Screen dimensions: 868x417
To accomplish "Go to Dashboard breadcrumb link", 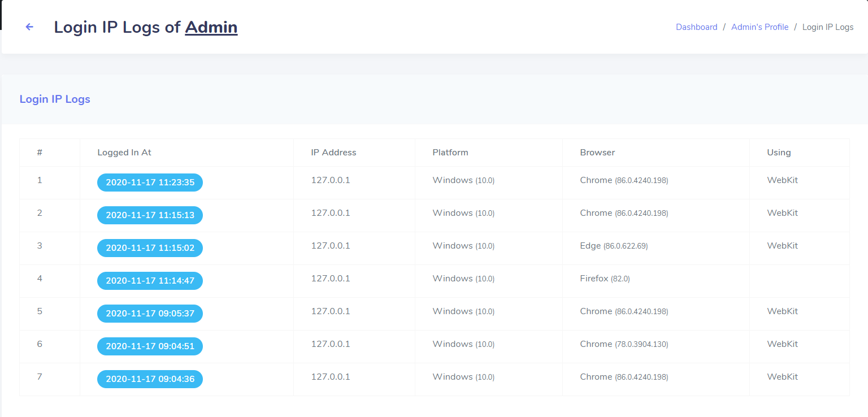I will coord(697,27).
